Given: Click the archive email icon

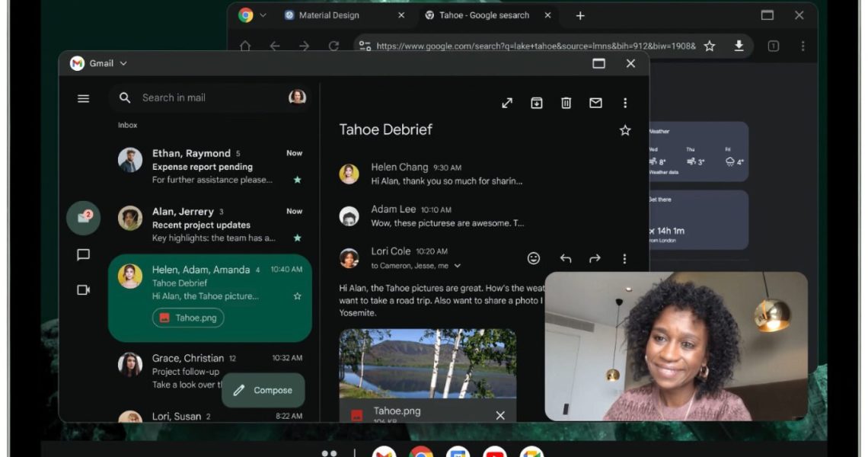Looking at the screenshot, I should coord(537,103).
